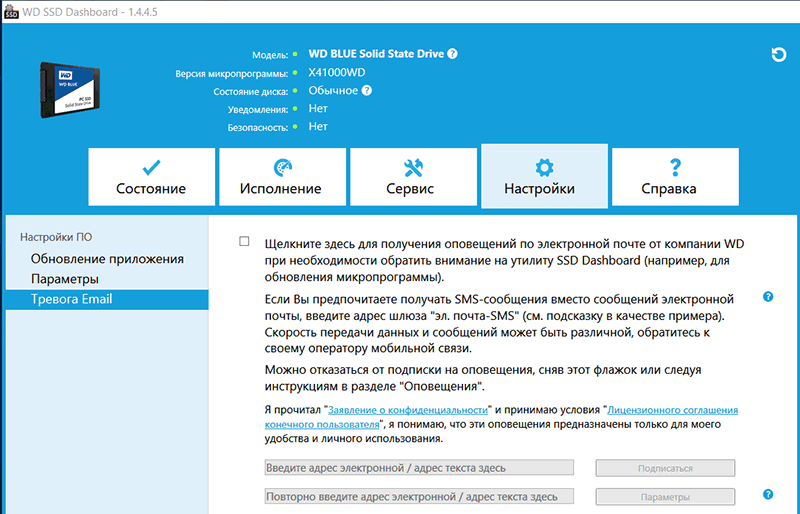Open help icon next to Обычное status

(366, 90)
